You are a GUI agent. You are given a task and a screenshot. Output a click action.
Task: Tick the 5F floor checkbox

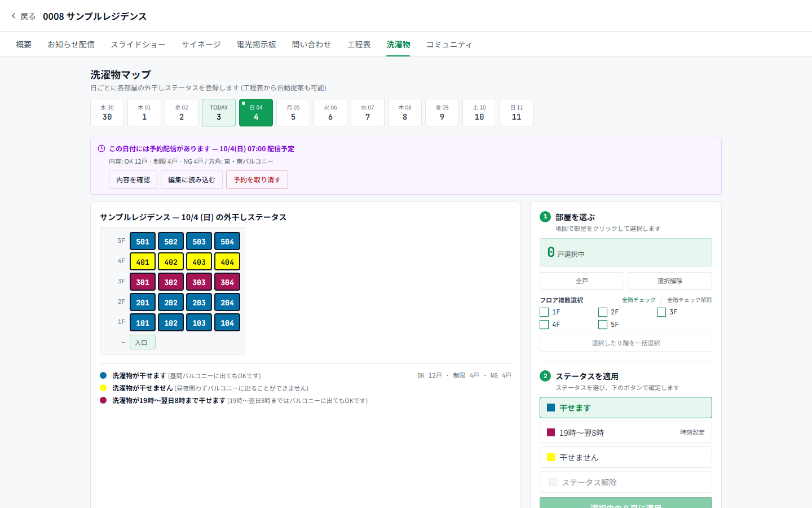(x=603, y=325)
